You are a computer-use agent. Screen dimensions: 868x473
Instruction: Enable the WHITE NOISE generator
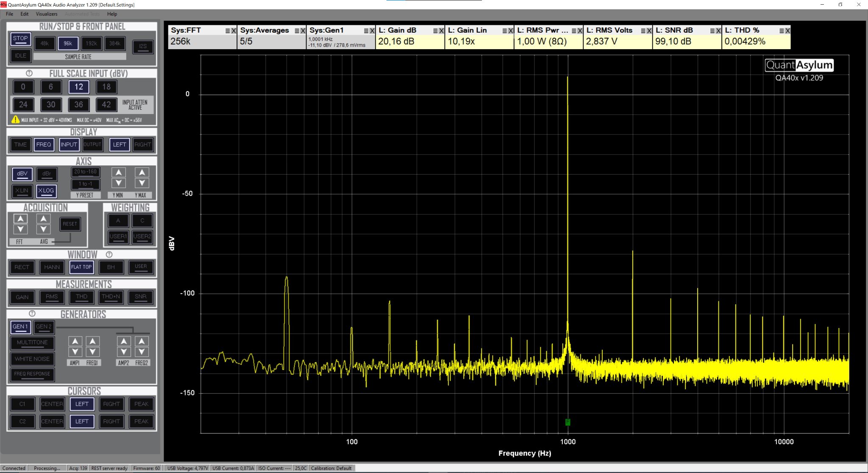tap(32, 359)
